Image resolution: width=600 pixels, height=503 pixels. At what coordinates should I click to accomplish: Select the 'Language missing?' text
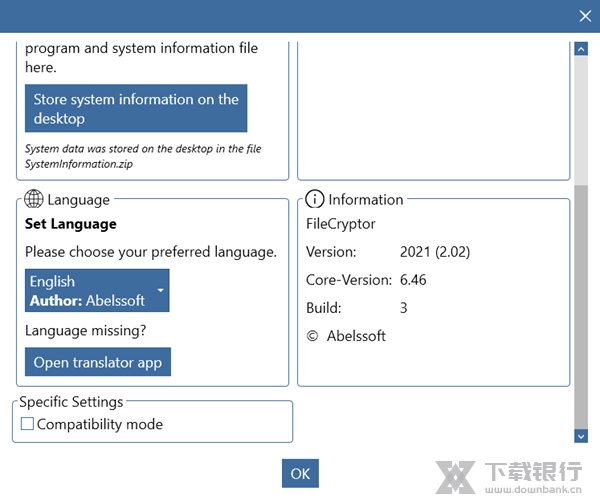point(85,330)
